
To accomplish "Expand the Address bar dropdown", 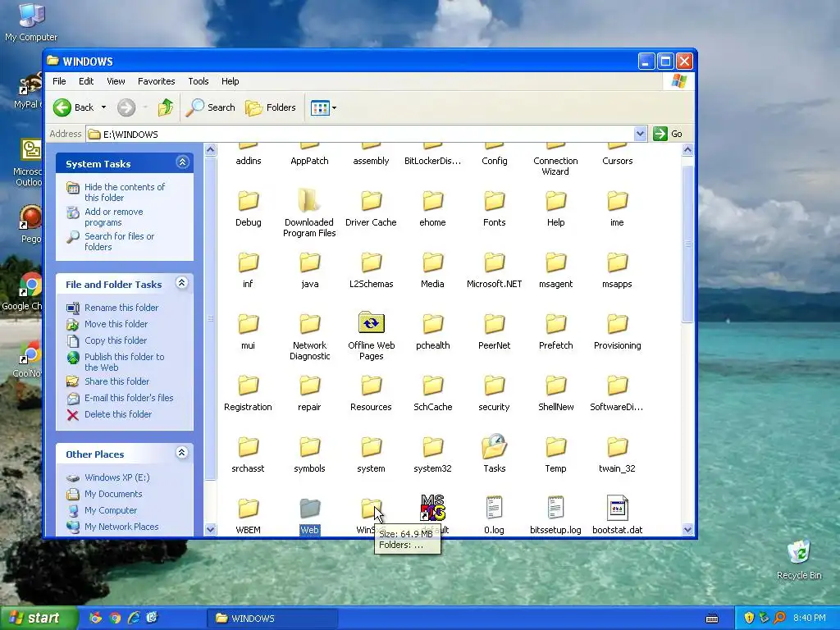I will [640, 134].
